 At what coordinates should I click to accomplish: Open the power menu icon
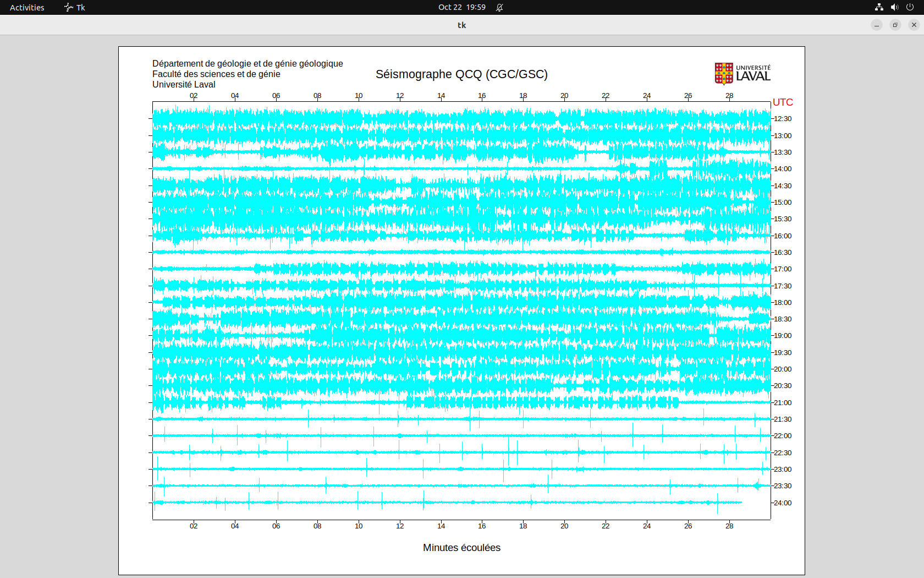tap(910, 7)
